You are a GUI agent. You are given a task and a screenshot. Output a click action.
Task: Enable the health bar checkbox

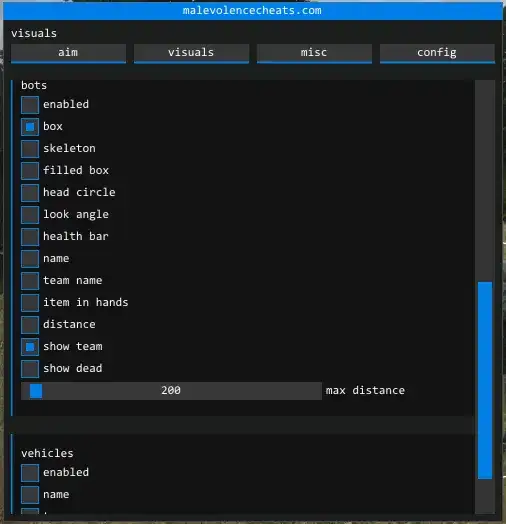pos(30,237)
